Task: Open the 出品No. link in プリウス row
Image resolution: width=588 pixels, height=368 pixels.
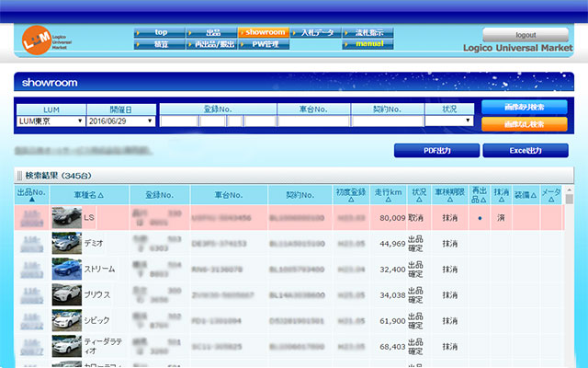Action: coord(31,295)
